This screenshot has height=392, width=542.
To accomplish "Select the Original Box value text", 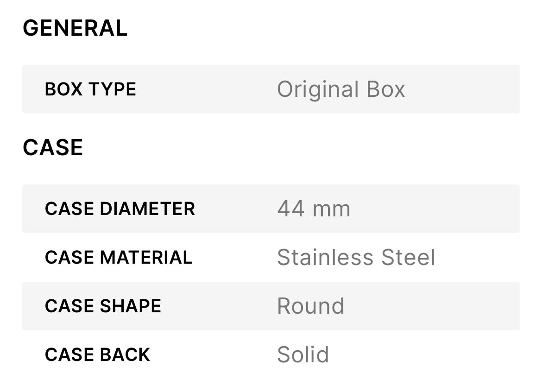I will pos(341,89).
